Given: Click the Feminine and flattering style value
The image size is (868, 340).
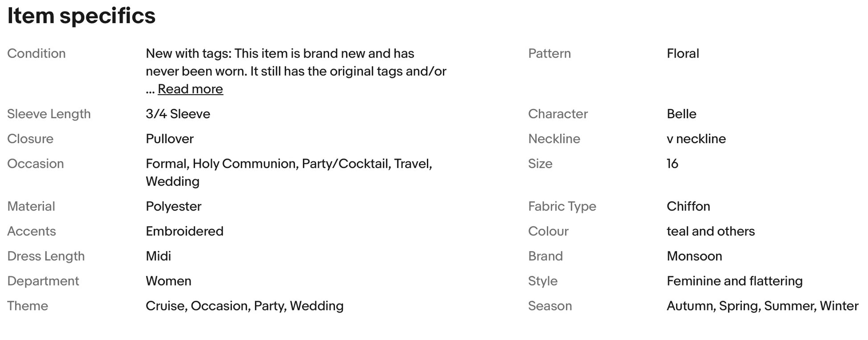Looking at the screenshot, I should point(734,281).
